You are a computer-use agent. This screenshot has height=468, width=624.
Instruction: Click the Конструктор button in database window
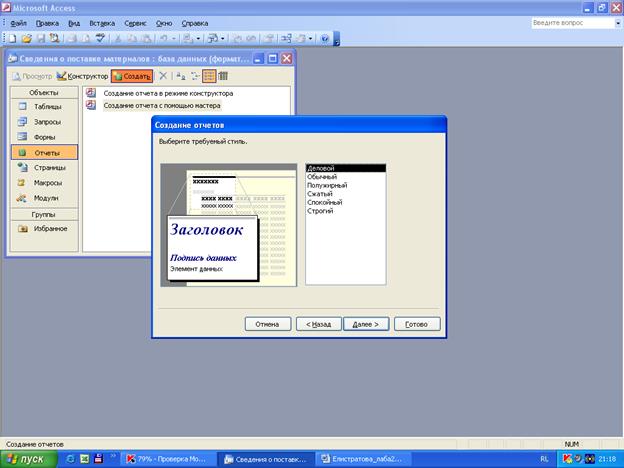coord(82,76)
